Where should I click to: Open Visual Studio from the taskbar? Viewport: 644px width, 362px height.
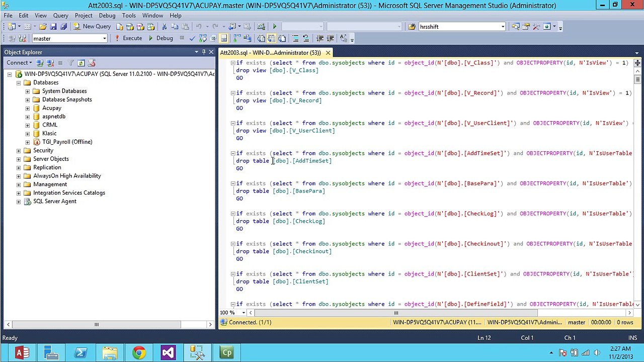[x=168, y=352]
